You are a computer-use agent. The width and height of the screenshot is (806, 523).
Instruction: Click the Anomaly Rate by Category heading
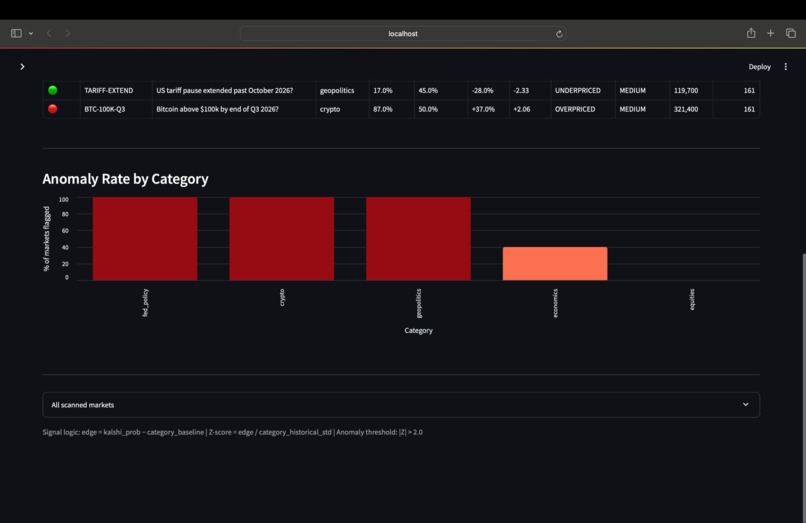click(125, 179)
